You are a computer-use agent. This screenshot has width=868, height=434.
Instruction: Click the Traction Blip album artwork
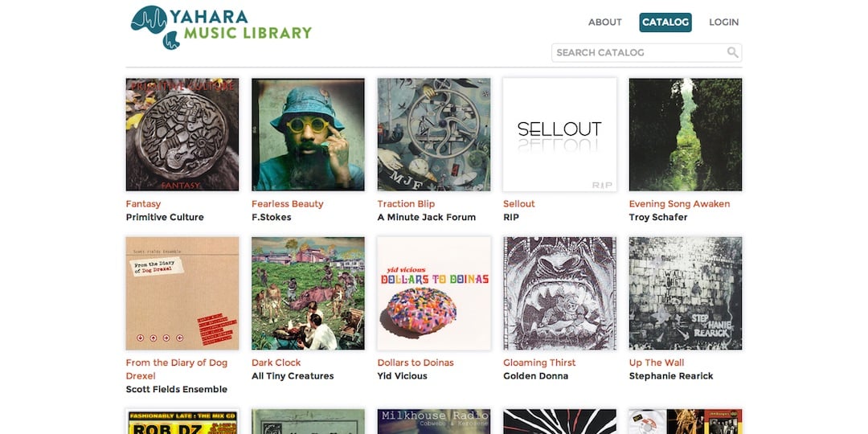coord(434,134)
